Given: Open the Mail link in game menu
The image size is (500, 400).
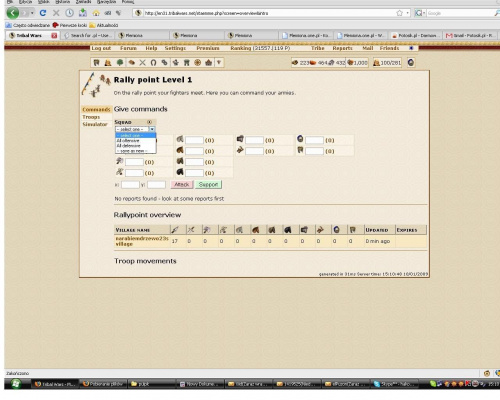Looking at the screenshot, I should point(368,48).
